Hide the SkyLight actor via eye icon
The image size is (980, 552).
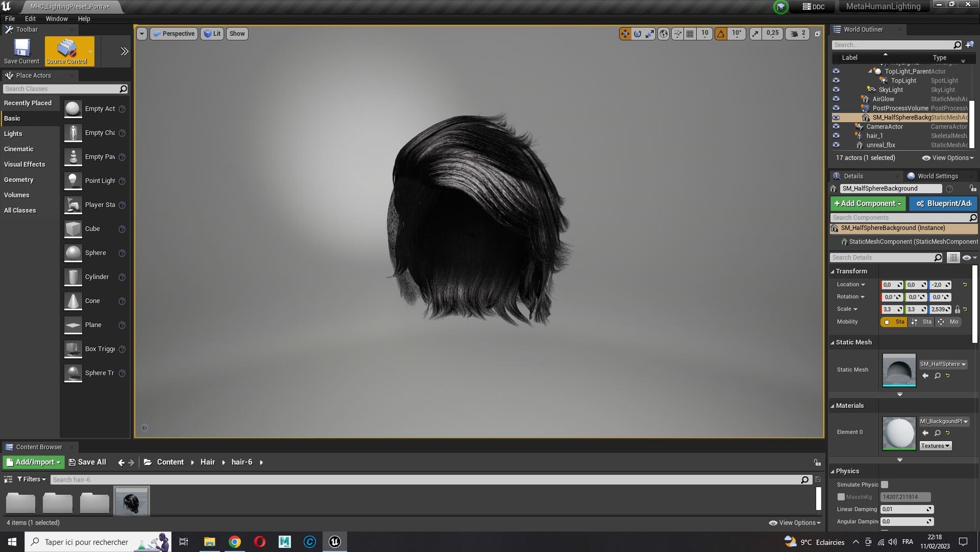pyautogui.click(x=836, y=90)
